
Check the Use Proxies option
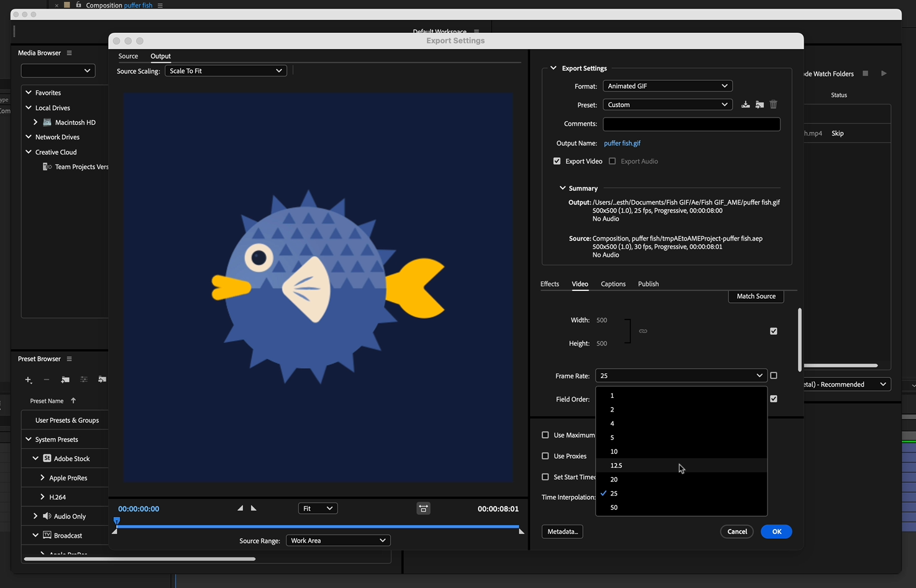545,456
